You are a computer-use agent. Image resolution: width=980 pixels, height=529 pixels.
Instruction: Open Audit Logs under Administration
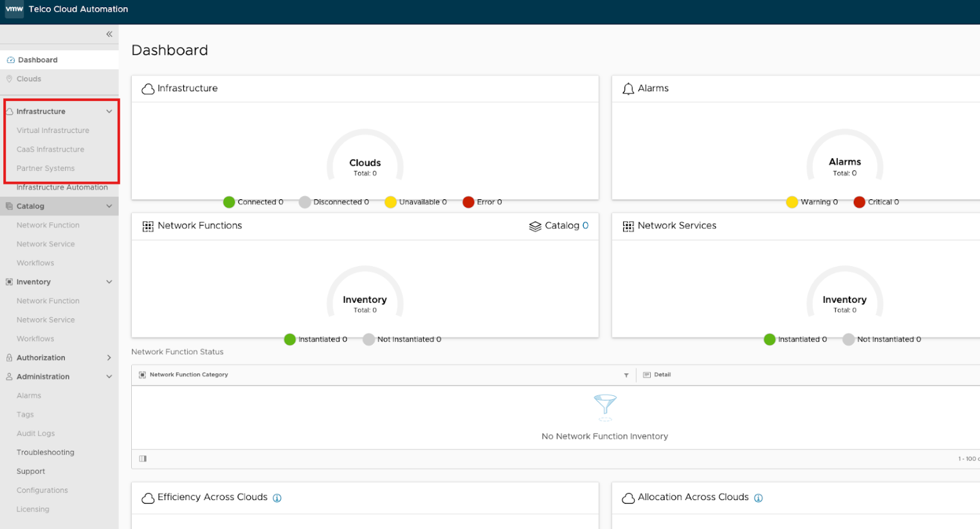click(36, 434)
